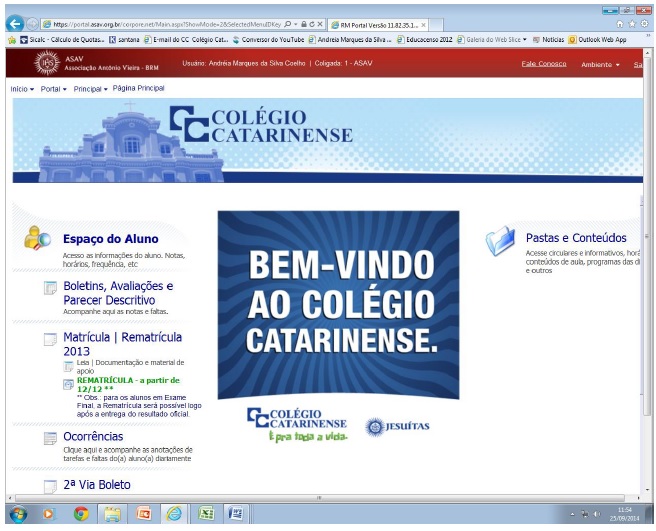Open Conversor do YouTube bookmark
Viewport: 656px width, 531px height.
(x=269, y=40)
